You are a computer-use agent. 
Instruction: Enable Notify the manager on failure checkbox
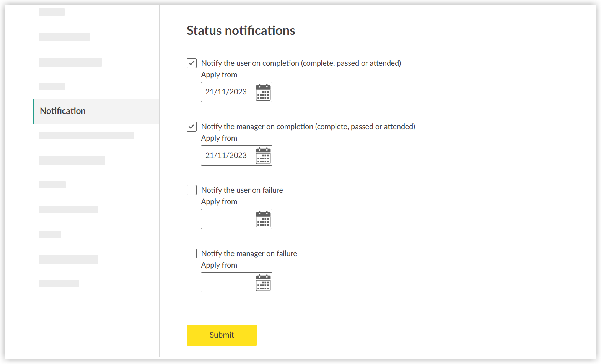click(192, 253)
